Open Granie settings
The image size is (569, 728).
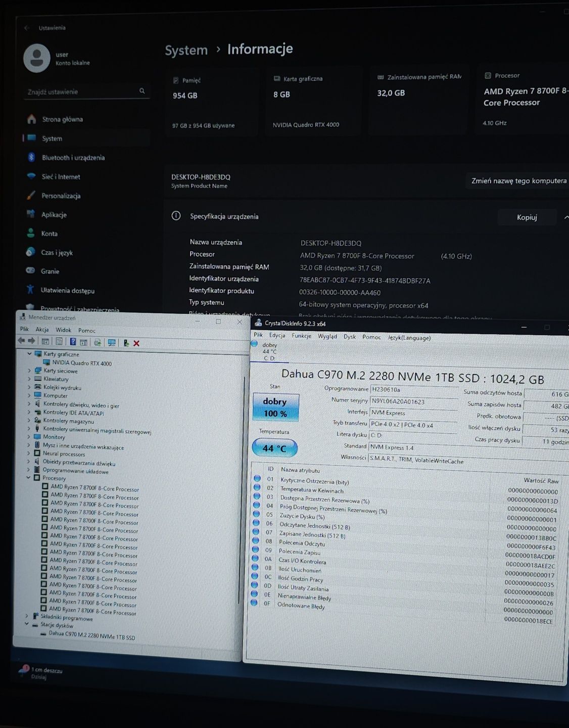pos(50,271)
